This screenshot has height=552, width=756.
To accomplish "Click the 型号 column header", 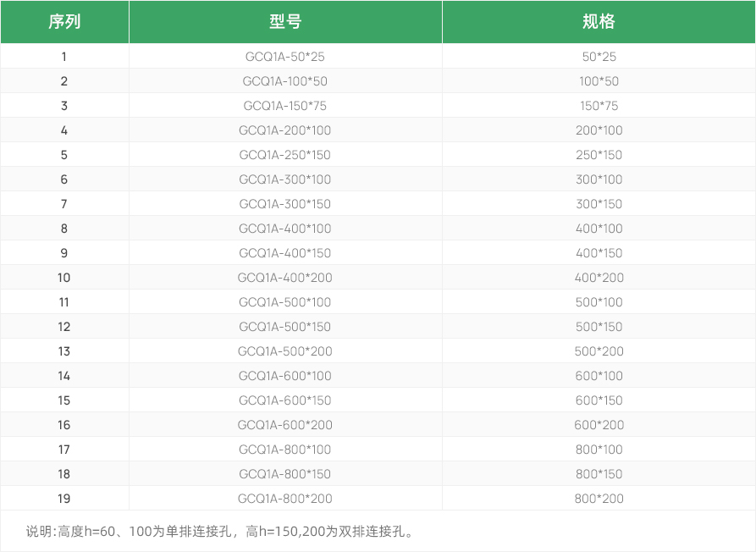I will click(285, 22).
